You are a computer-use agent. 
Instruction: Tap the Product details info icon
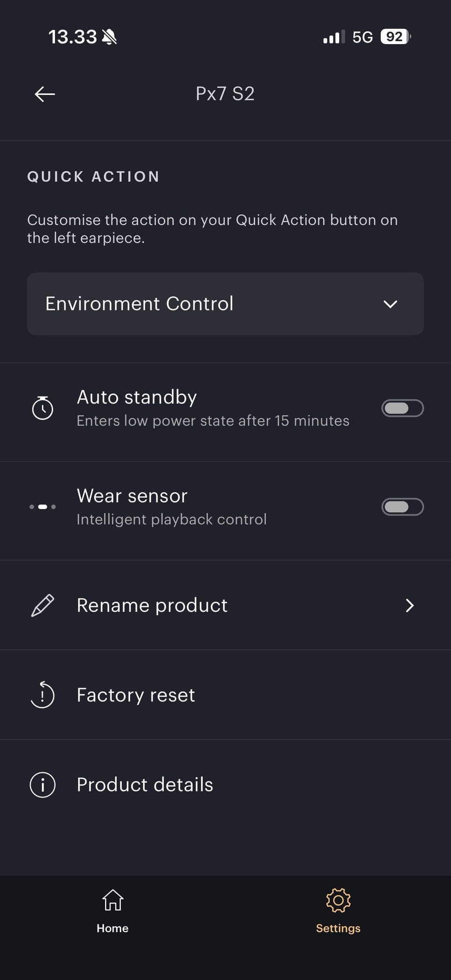point(42,785)
